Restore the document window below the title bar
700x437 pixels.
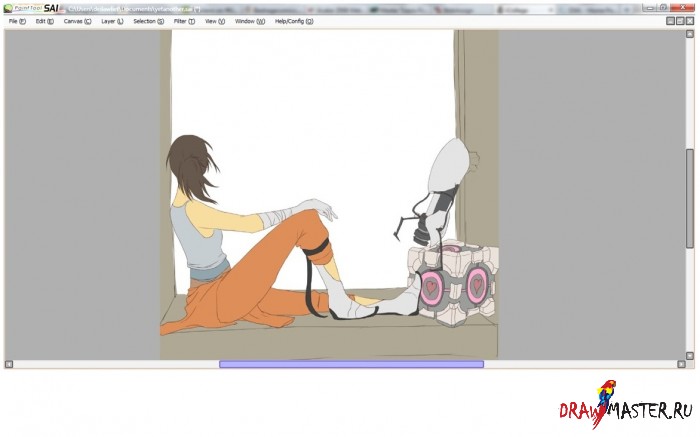coord(680,21)
